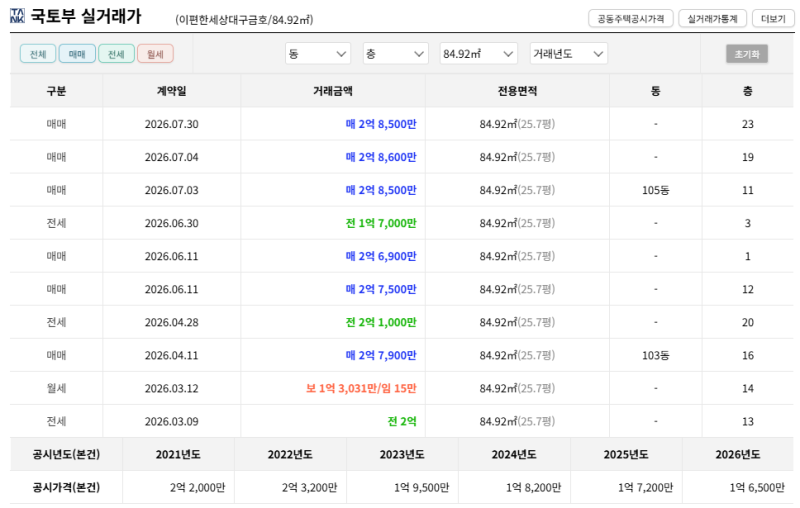The width and height of the screenshot is (800, 508).
Task: Click the 공시년도(본건) label
Action: click(66, 454)
